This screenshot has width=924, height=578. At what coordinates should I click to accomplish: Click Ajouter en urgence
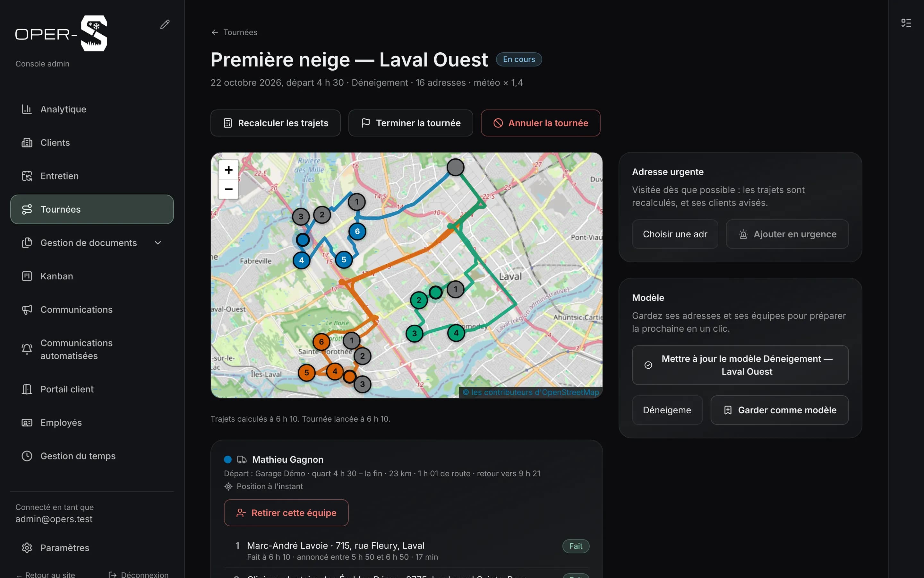[x=787, y=234]
